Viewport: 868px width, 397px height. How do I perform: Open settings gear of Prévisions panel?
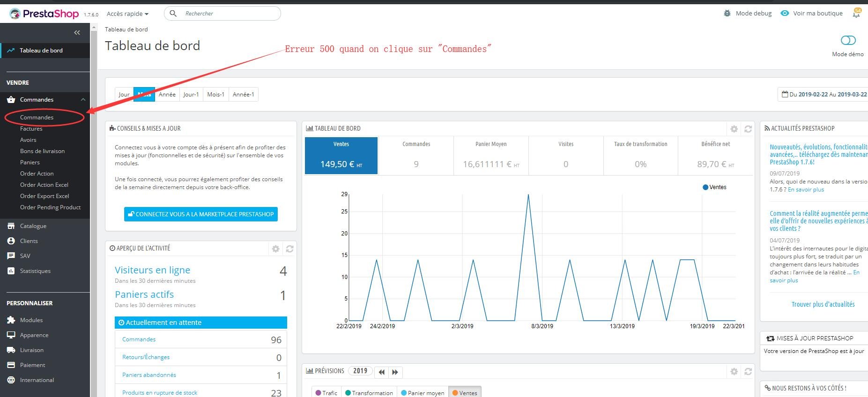click(x=734, y=371)
